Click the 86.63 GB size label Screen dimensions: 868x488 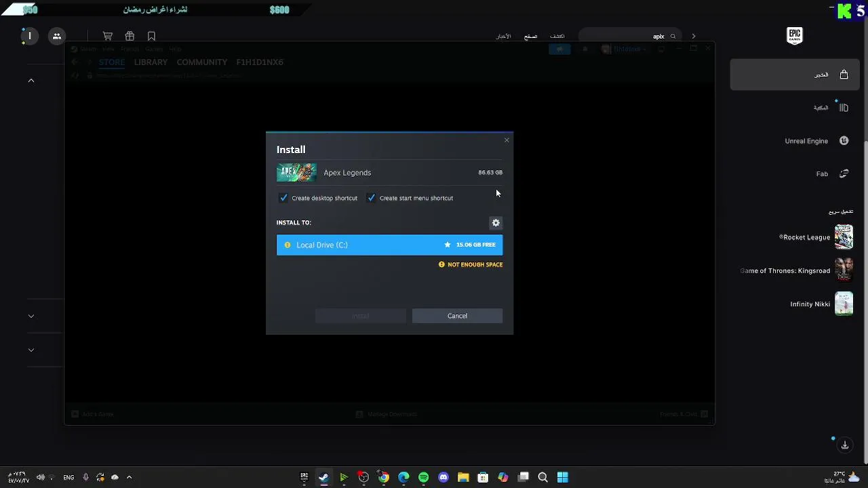(490, 173)
